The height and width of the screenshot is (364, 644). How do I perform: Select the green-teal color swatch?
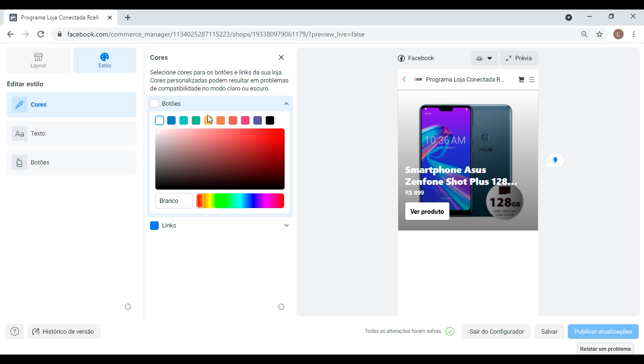[x=196, y=120]
